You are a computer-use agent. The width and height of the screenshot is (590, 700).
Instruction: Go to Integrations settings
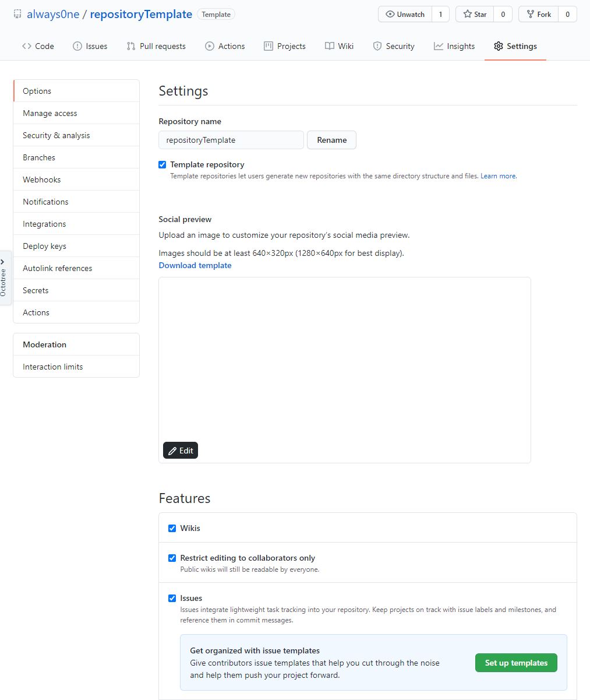(76, 224)
